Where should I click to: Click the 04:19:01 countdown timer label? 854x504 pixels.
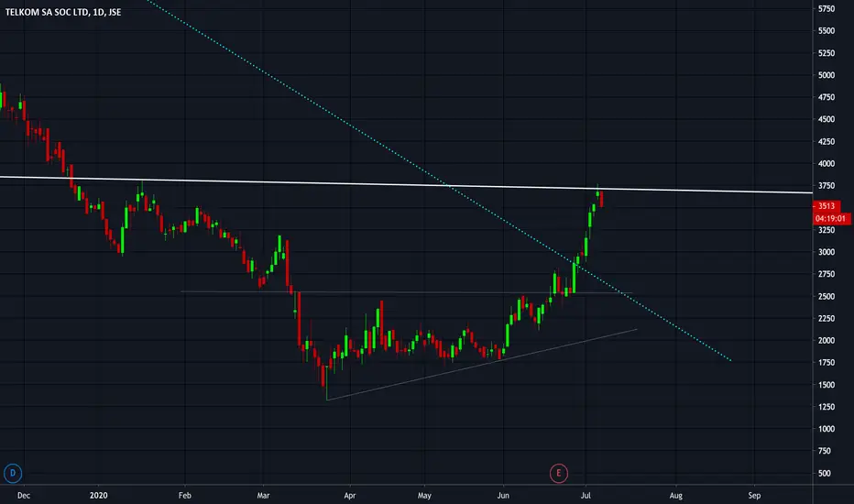pyautogui.click(x=830, y=218)
